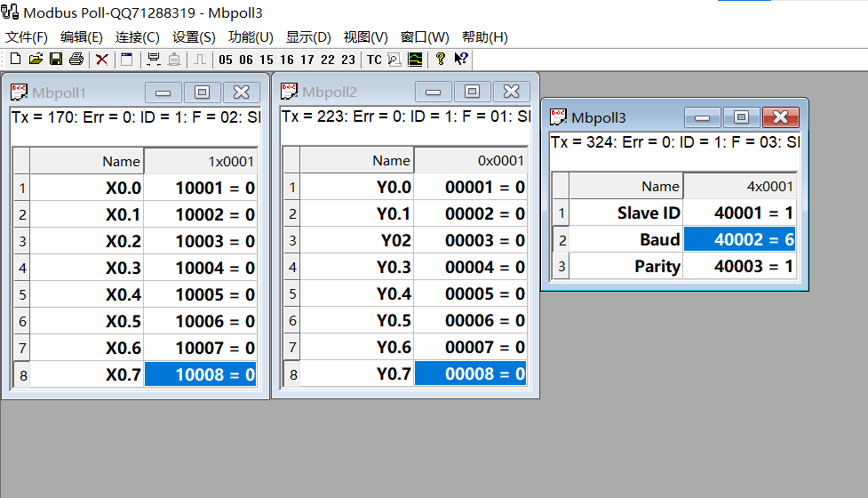868x498 pixels.
Task: Open the real-time chart icon
Action: (x=415, y=60)
